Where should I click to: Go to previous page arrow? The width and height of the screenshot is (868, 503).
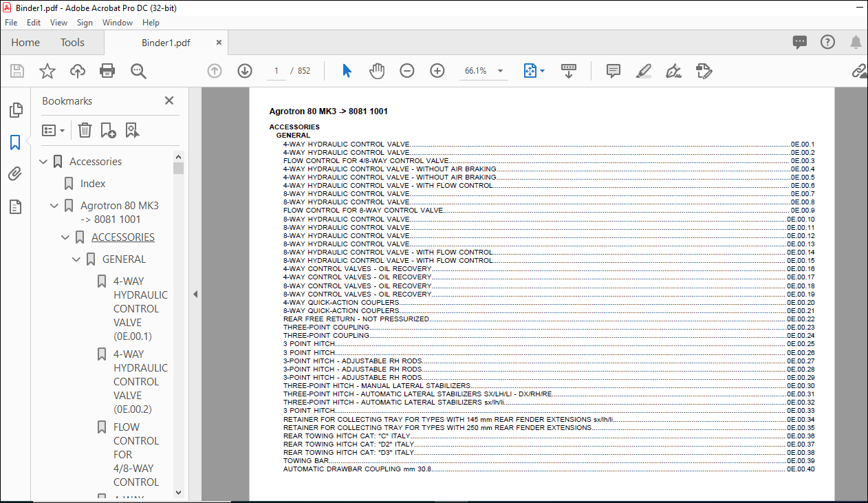pyautogui.click(x=215, y=71)
